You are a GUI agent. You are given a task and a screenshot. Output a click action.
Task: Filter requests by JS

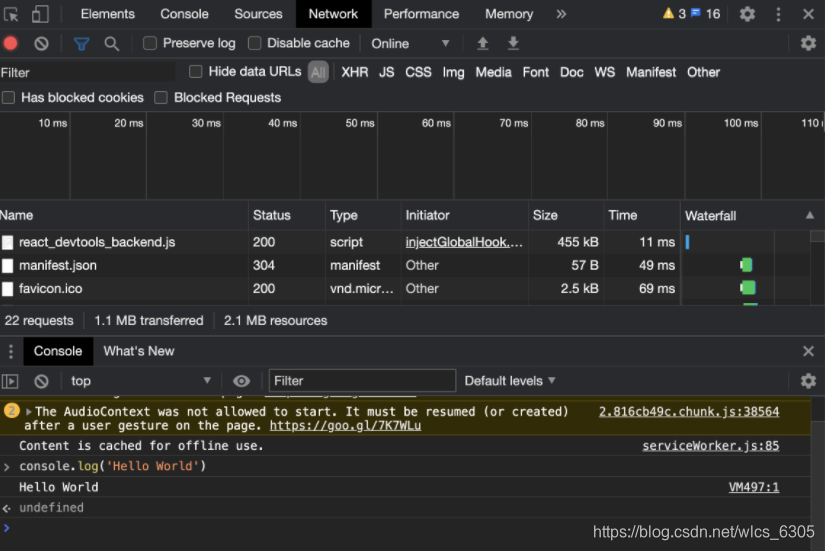tap(387, 72)
